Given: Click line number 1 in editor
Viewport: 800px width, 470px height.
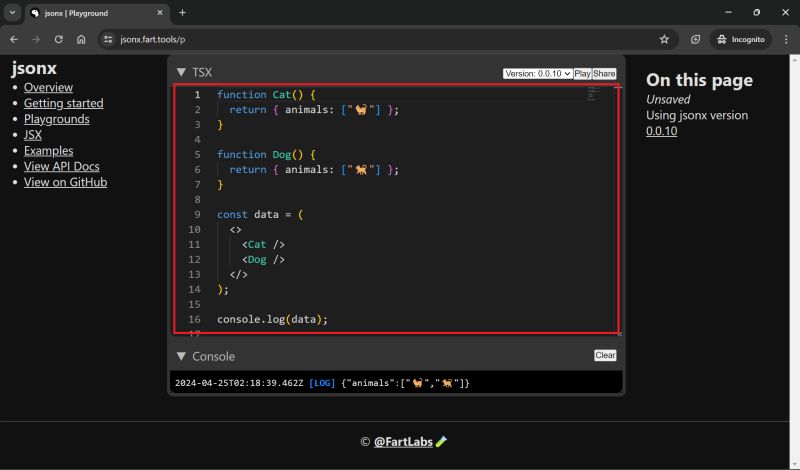Looking at the screenshot, I should pos(197,94).
